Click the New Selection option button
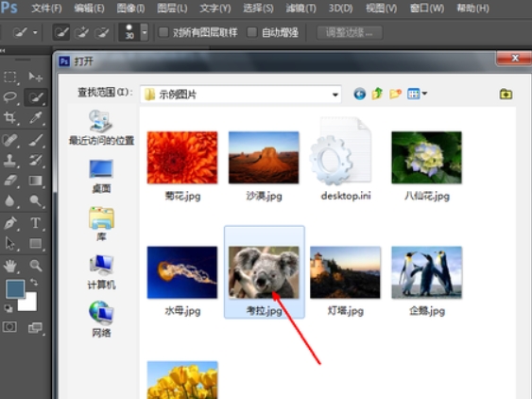 tap(61, 32)
